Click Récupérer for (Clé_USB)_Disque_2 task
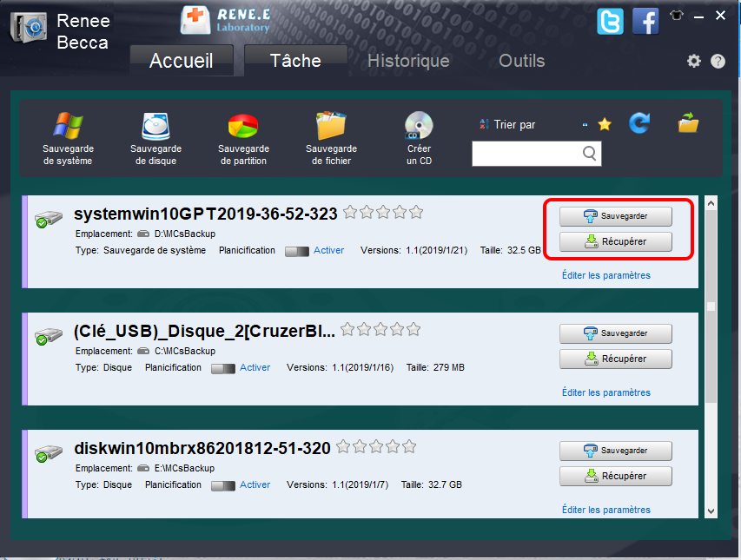Viewport: 741px width, 560px height. click(615, 359)
